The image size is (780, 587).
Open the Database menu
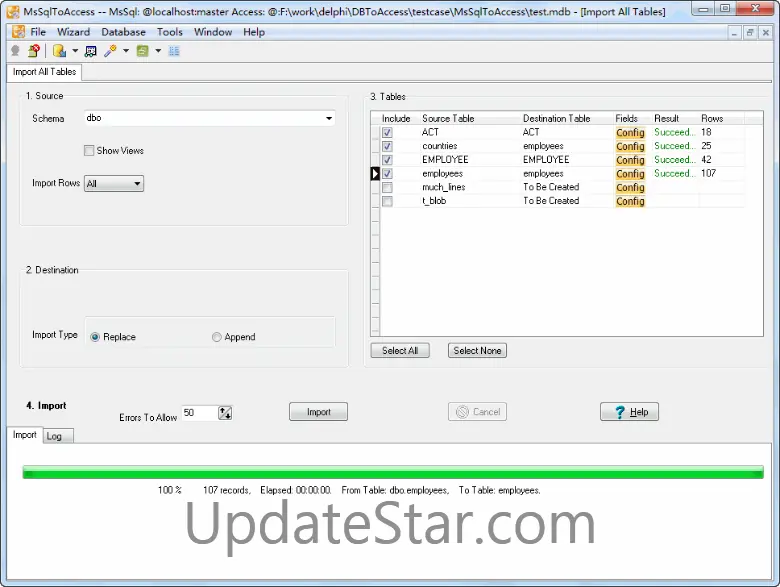123,32
